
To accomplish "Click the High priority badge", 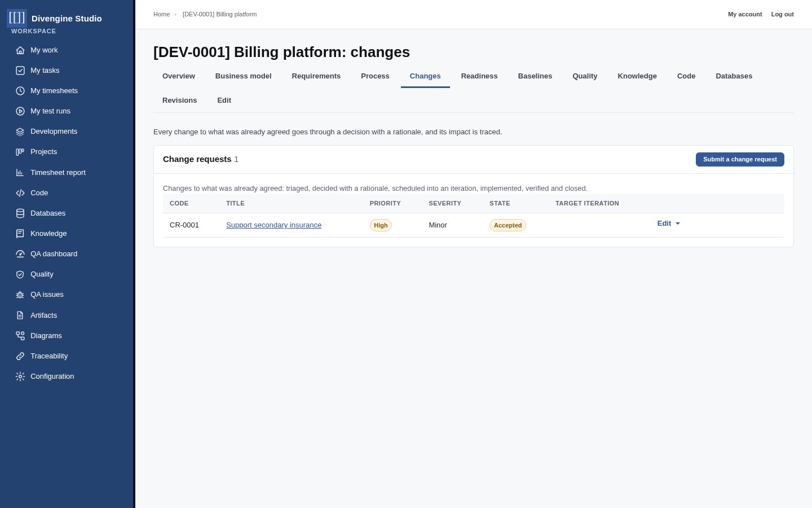I will (381, 225).
